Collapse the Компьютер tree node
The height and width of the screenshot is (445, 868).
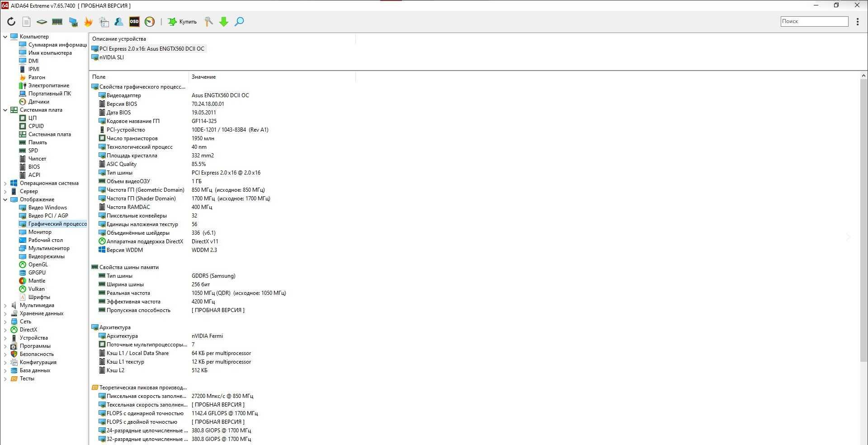click(x=5, y=37)
